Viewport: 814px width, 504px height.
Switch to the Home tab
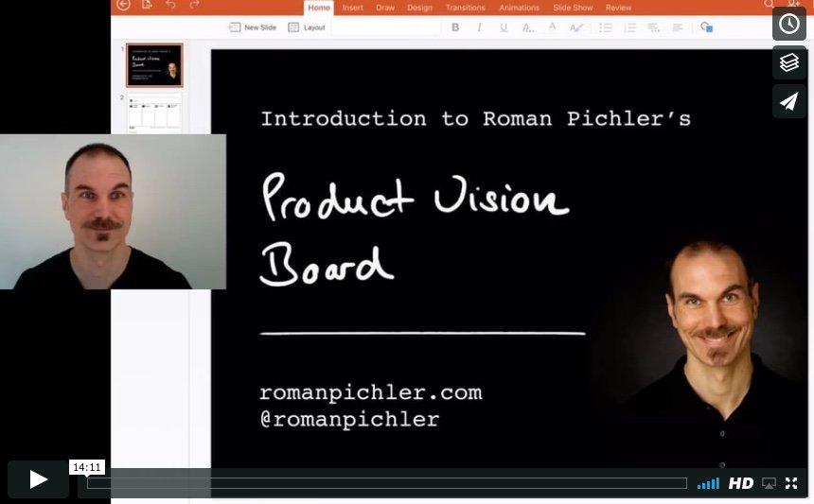(x=319, y=8)
